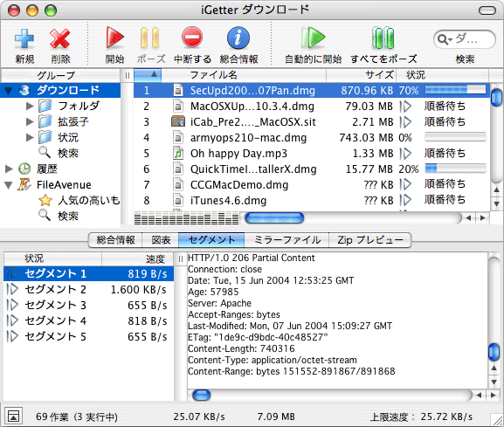Click the search magnifier dropdown icon

pos(445,39)
